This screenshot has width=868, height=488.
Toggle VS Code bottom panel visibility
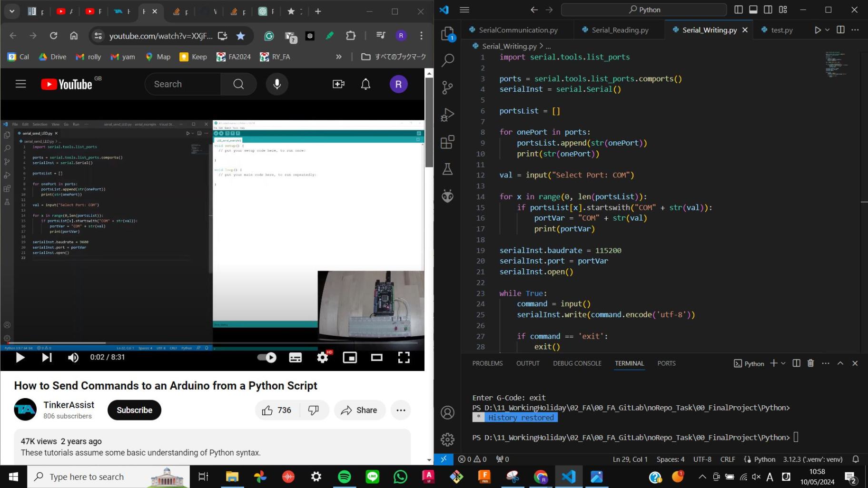753,10
